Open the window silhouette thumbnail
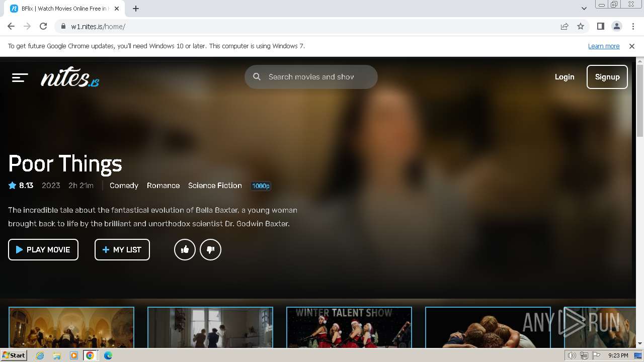 pos(210,327)
